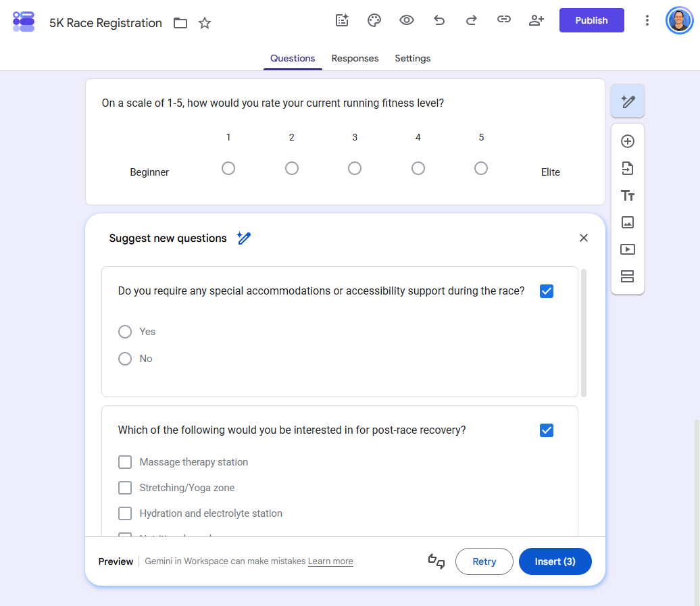
Task: Click the accessibility accommodations question text
Action: pyautogui.click(x=321, y=291)
